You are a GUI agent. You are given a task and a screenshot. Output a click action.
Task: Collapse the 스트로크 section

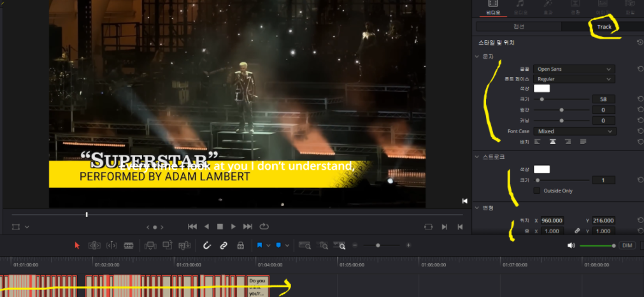(477, 157)
